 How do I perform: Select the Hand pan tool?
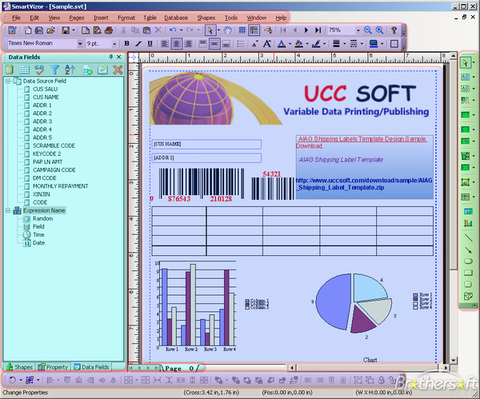click(x=228, y=30)
